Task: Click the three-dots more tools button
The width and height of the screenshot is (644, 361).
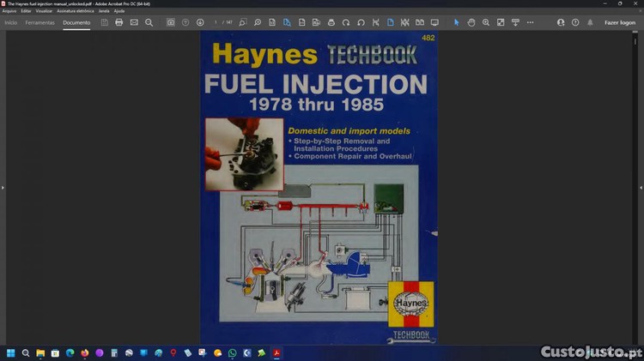Action: click(x=530, y=22)
